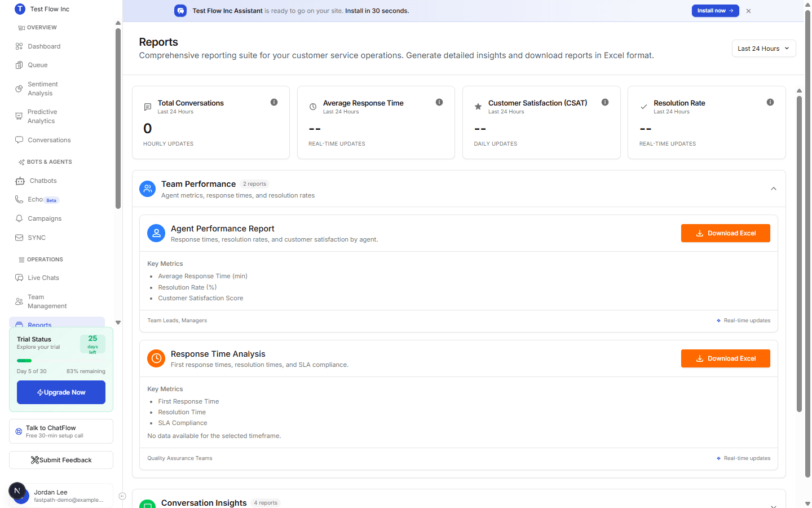This screenshot has width=812, height=508.
Task: Click the Team Performance blue people icon
Action: [148, 189]
